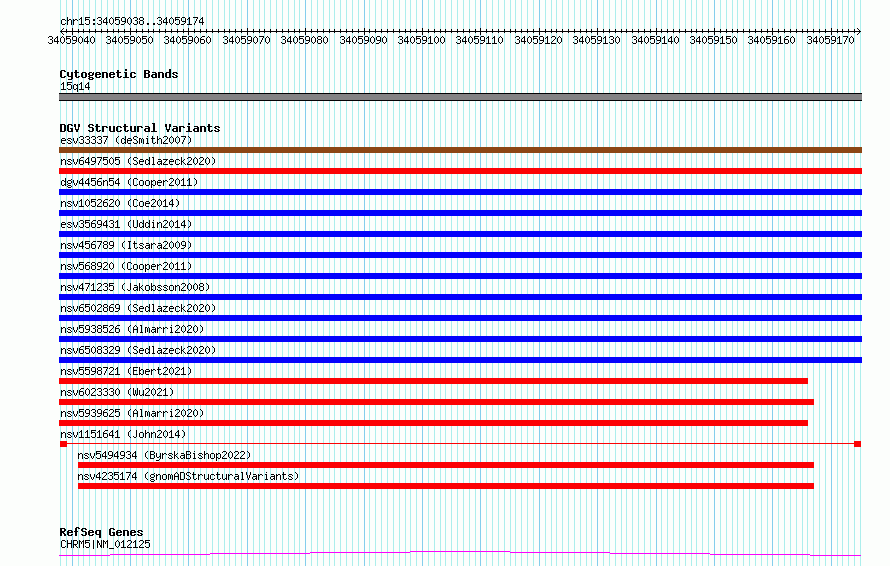The width and height of the screenshot is (890, 566).
Task: Click the blue nsv471235 variant bar
Action: click(x=460, y=297)
